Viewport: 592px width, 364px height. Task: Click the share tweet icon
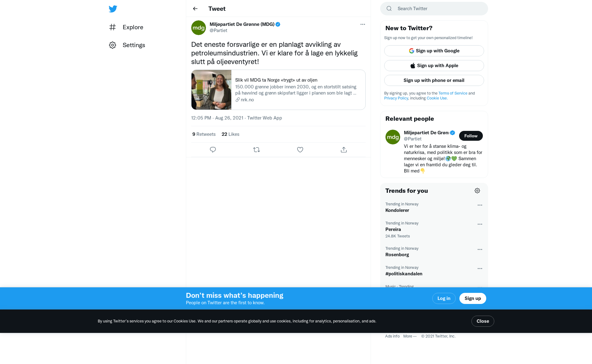pos(344,150)
